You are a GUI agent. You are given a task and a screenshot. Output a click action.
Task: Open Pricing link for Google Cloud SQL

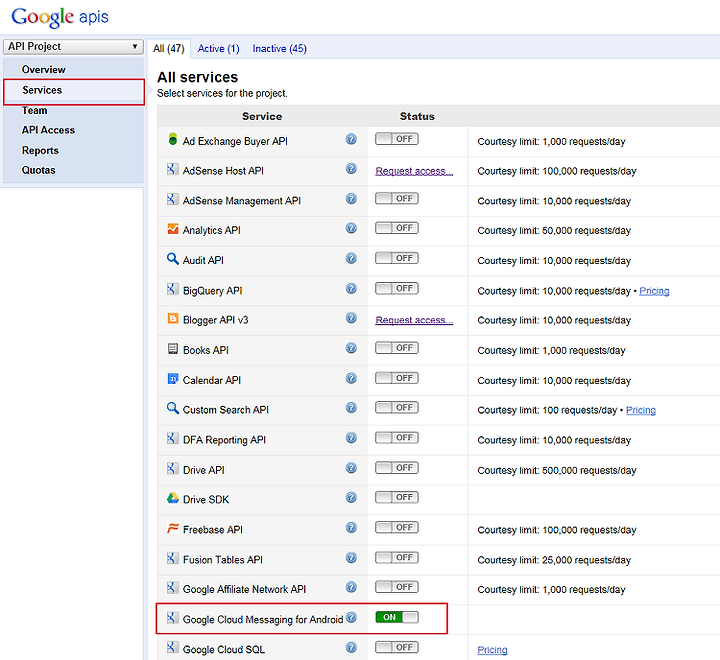click(x=492, y=650)
